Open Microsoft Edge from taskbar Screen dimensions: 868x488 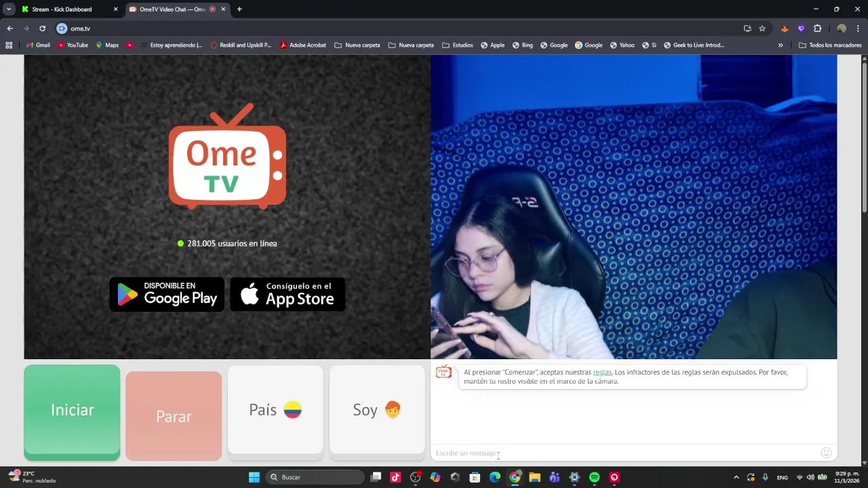click(495, 477)
